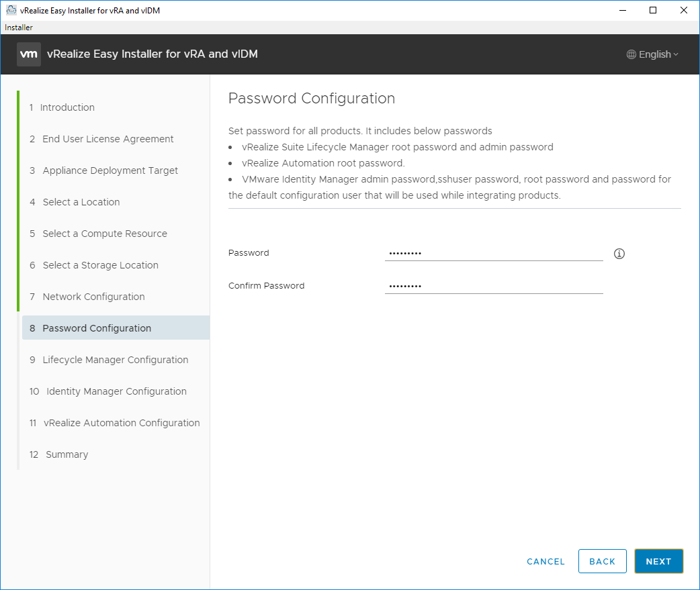Click the BACK button
The height and width of the screenshot is (590, 700).
(602, 561)
